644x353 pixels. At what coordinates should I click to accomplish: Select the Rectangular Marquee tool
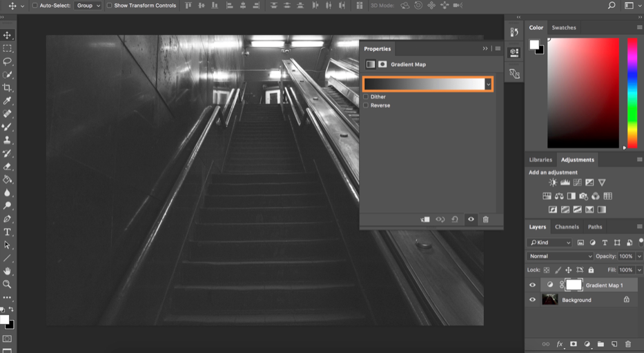click(7, 48)
